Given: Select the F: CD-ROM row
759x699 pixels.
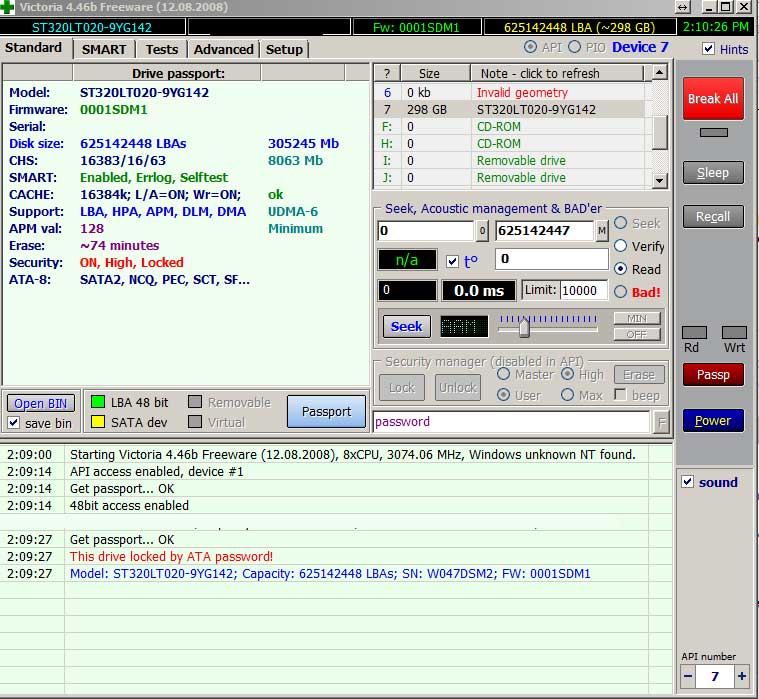Looking at the screenshot, I should pos(509,126).
